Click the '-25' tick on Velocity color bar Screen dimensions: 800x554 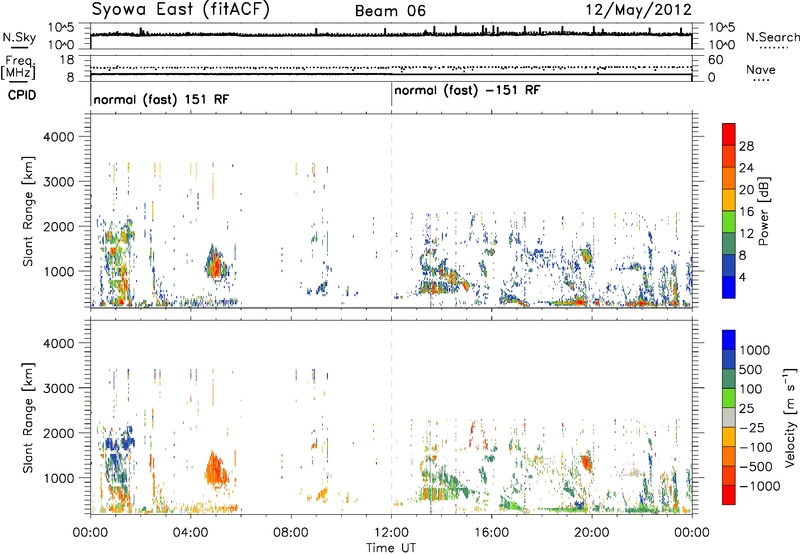pos(752,428)
